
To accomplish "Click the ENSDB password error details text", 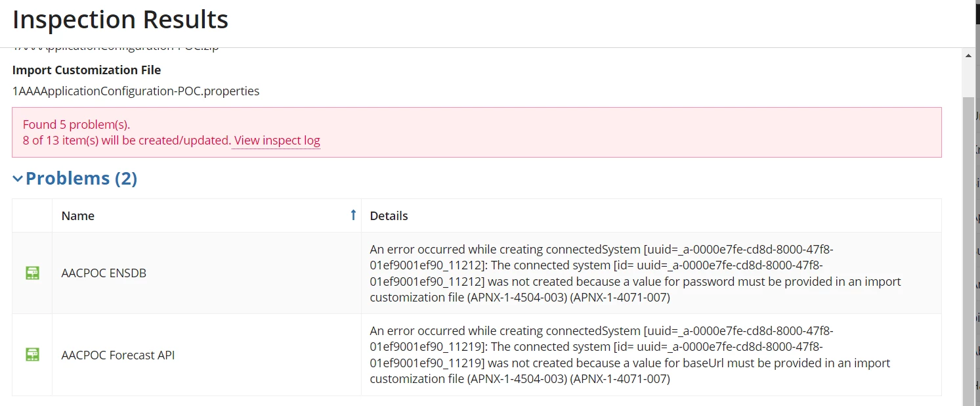I will pyautogui.click(x=635, y=273).
